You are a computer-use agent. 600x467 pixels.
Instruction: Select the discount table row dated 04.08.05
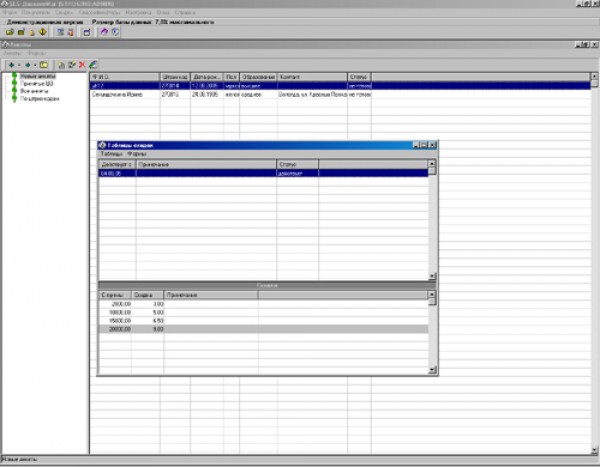click(263, 173)
